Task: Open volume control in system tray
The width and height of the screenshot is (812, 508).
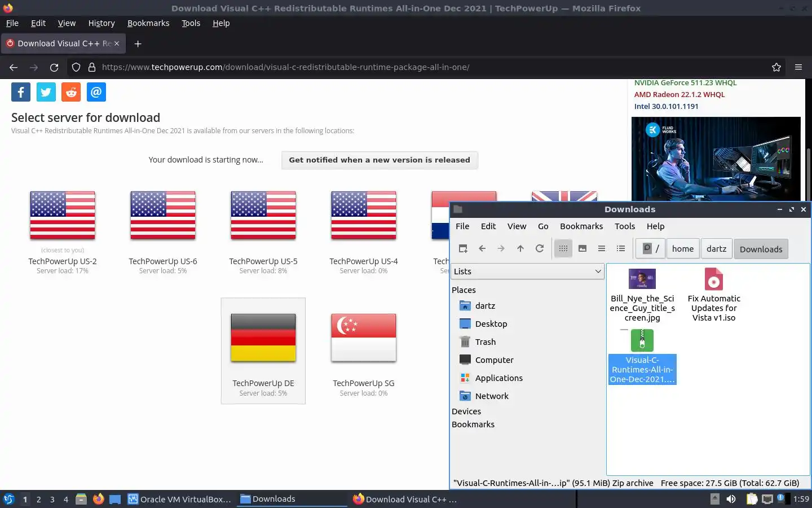Action: coord(731,499)
